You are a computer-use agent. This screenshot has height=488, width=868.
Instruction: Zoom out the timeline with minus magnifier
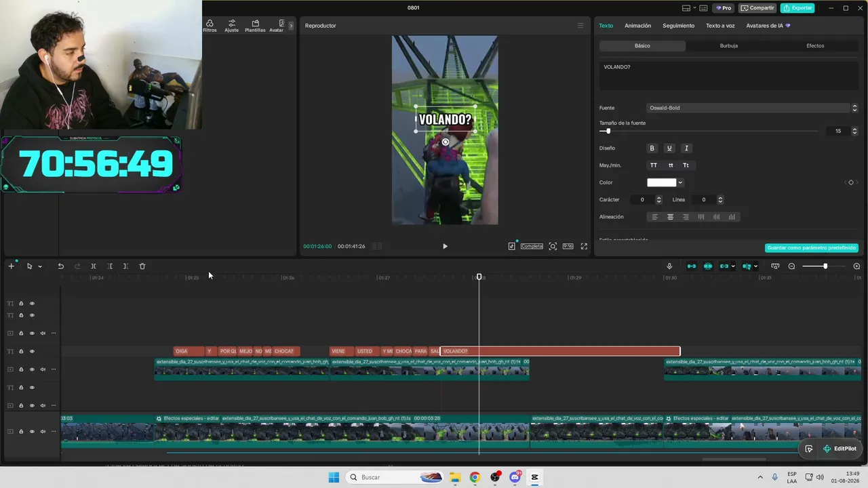pyautogui.click(x=791, y=266)
